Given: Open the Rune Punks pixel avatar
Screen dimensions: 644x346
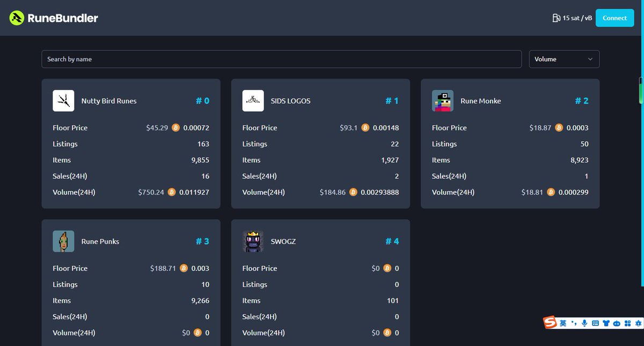Looking at the screenshot, I should 63,241.
